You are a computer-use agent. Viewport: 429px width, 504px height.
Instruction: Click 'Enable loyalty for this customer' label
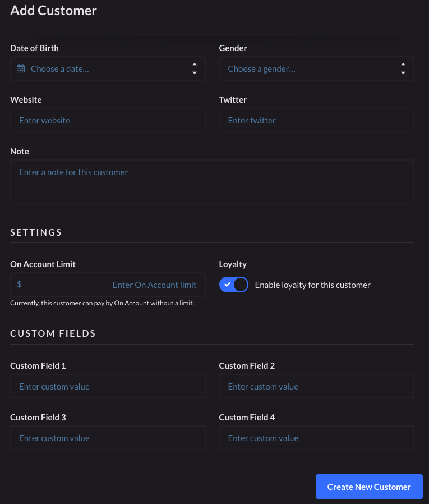(312, 285)
